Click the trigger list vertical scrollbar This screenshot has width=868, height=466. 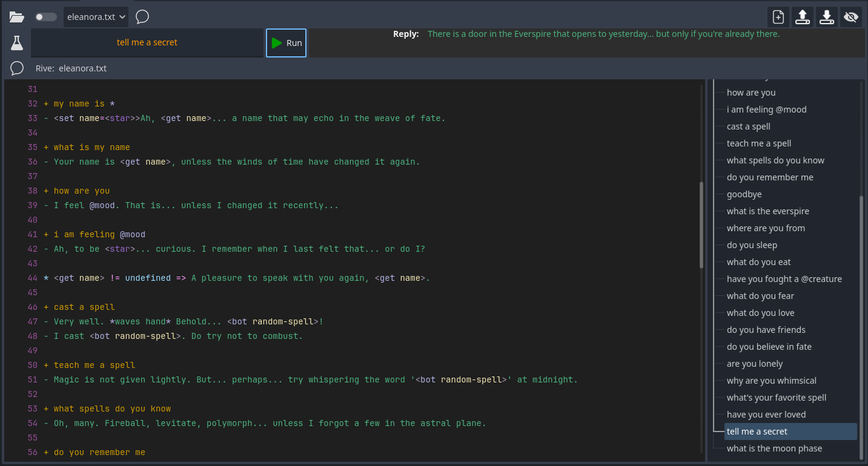pos(861,327)
